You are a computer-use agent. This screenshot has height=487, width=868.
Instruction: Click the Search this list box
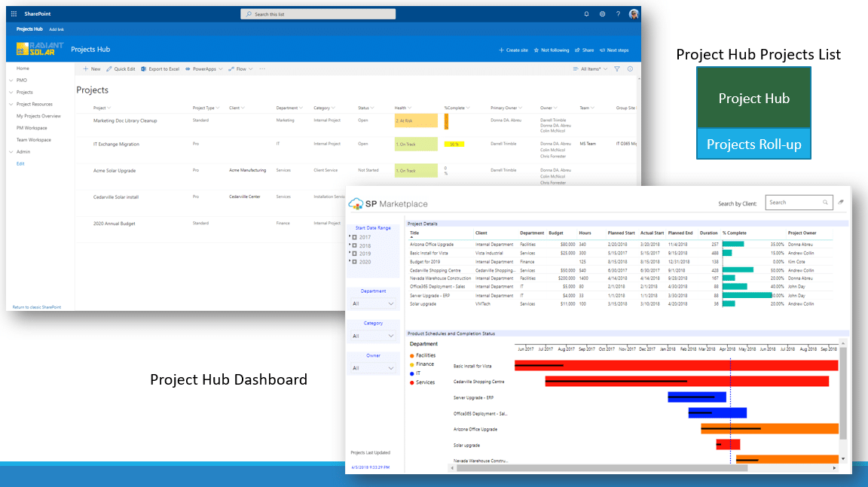(x=318, y=14)
